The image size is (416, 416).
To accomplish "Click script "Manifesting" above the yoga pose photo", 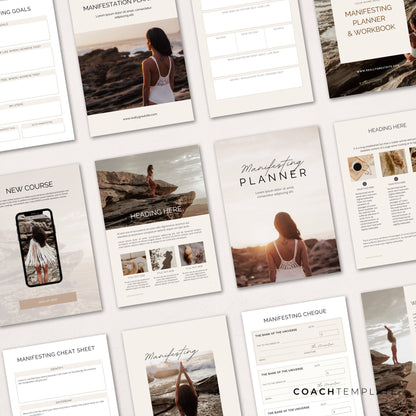I will pos(171,354).
